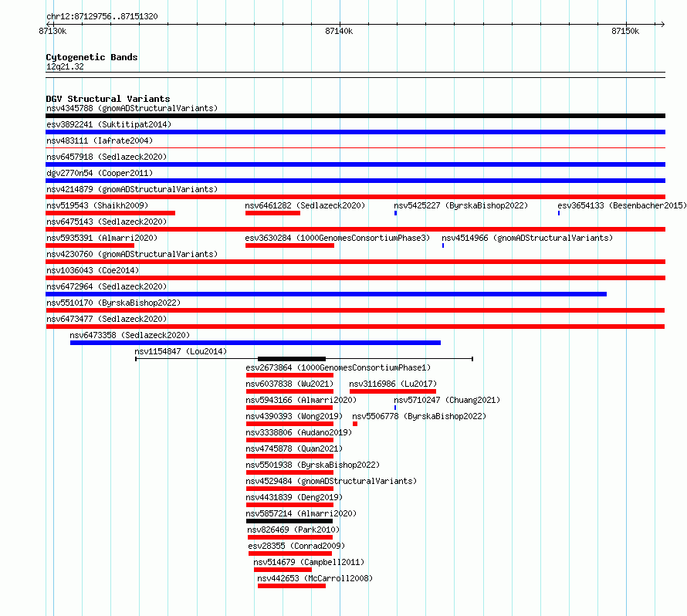Screen dimensions: 687x616
Task: Open nsv5425227 (ByrskaBishop2022) variant
Action: coord(461,205)
